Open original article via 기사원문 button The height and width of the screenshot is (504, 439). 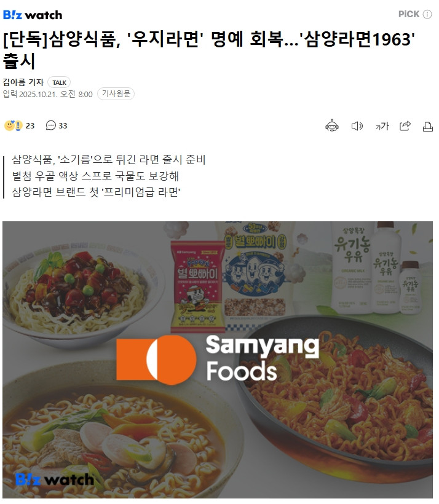pyautogui.click(x=116, y=93)
